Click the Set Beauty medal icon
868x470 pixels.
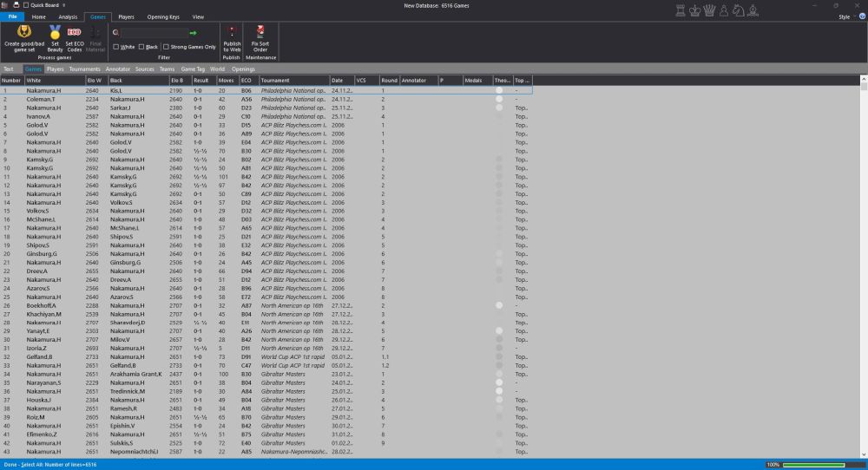pos(55,32)
